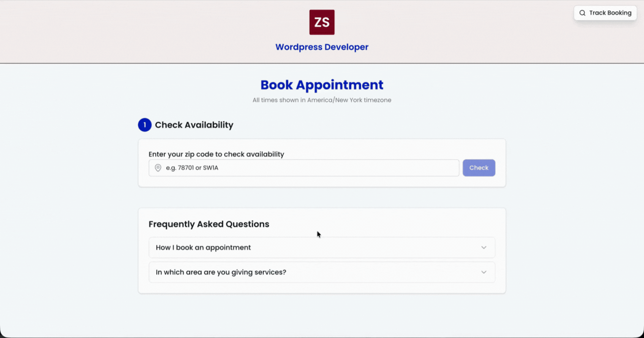644x338 pixels.
Task: Click the zip code input field
Action: click(304, 168)
